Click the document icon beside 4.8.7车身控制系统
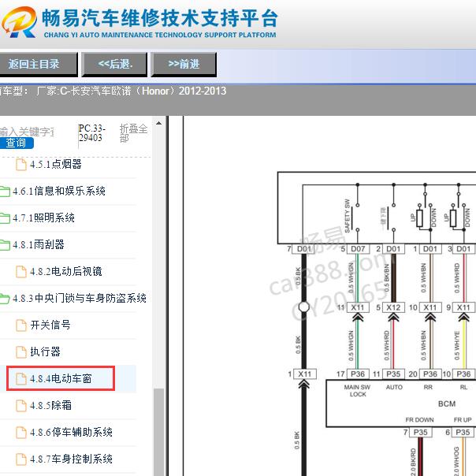This screenshot has height=476, width=476. [21, 459]
